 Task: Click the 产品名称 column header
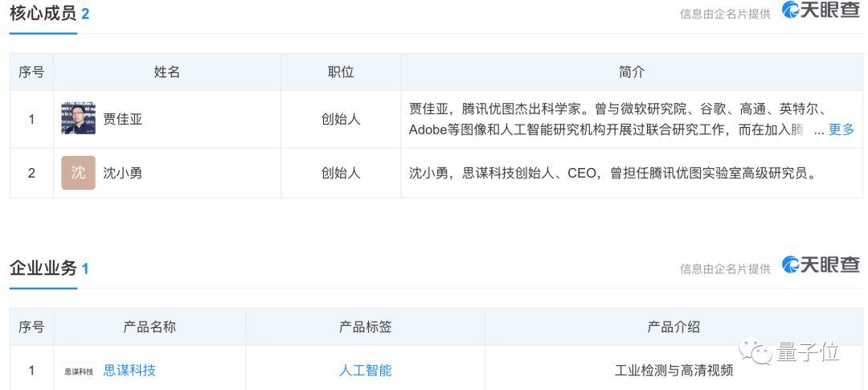point(149,327)
